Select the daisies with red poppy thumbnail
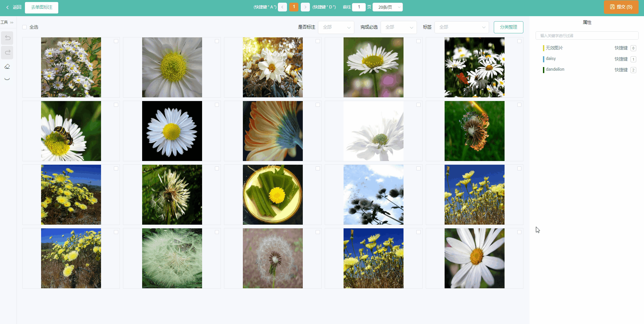Image resolution: width=644 pixels, height=324 pixels. point(475,67)
